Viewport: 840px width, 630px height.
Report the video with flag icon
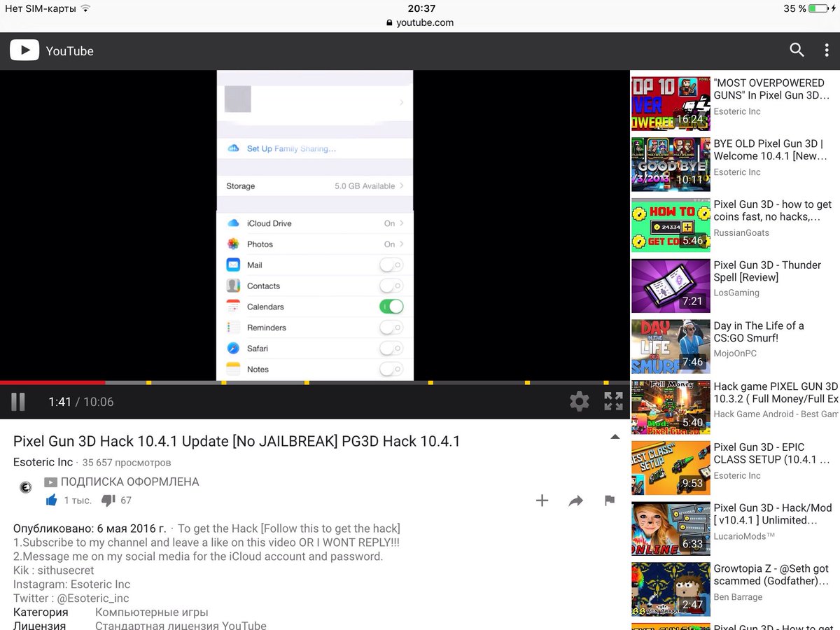point(610,500)
